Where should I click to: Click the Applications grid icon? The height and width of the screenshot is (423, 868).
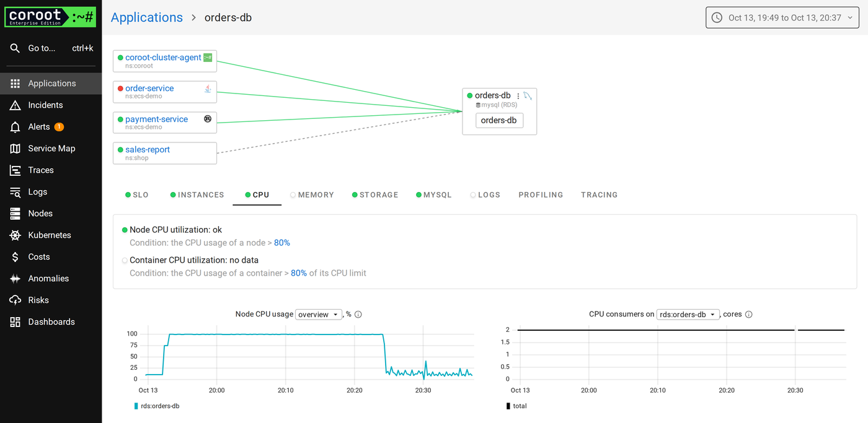[15, 84]
